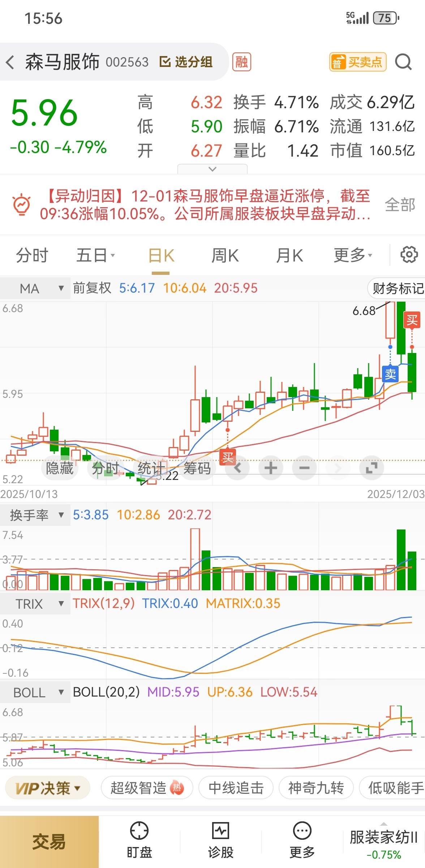The width and height of the screenshot is (425, 868).
Task: Select the 低吸能手 strategy chip
Action: [x=392, y=788]
